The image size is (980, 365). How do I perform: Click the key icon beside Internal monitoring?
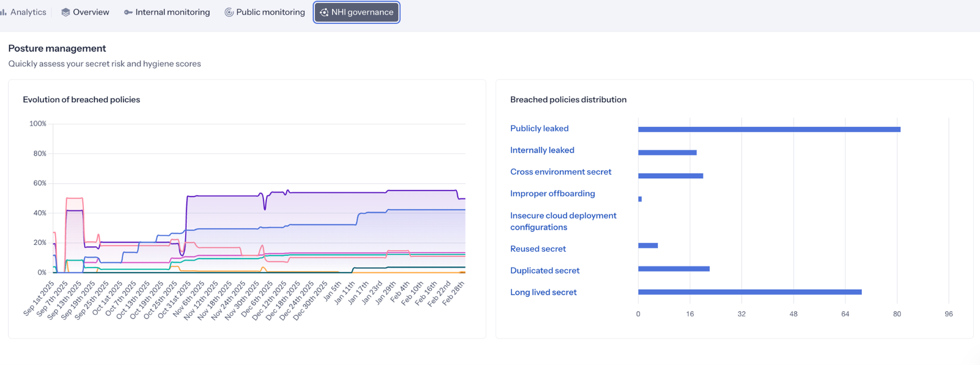coord(128,12)
